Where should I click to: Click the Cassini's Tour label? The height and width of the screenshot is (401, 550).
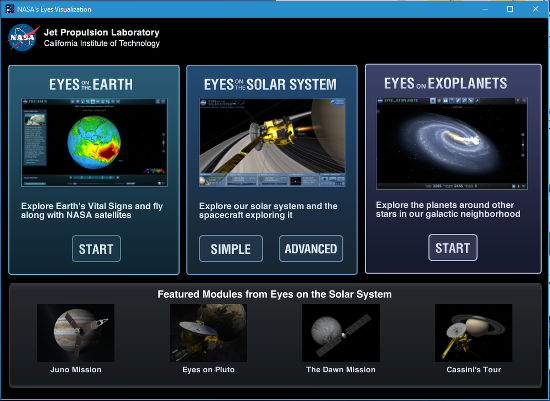pos(474,369)
